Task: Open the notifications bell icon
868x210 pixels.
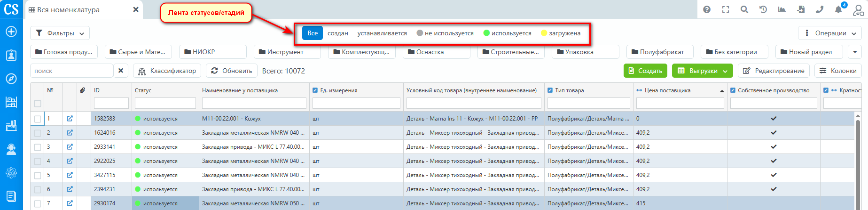Action: tap(838, 9)
